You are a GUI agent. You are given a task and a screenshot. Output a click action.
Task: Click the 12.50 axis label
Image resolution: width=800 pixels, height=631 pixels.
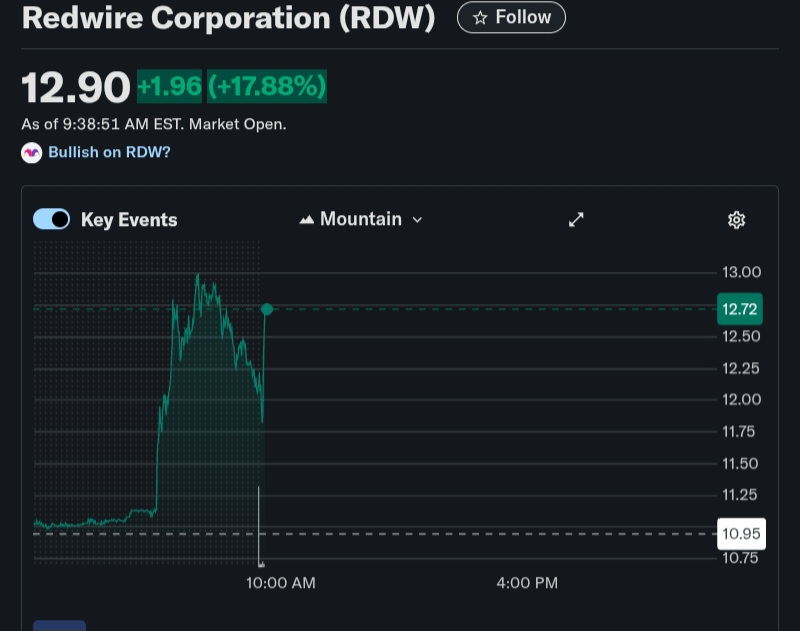click(741, 336)
